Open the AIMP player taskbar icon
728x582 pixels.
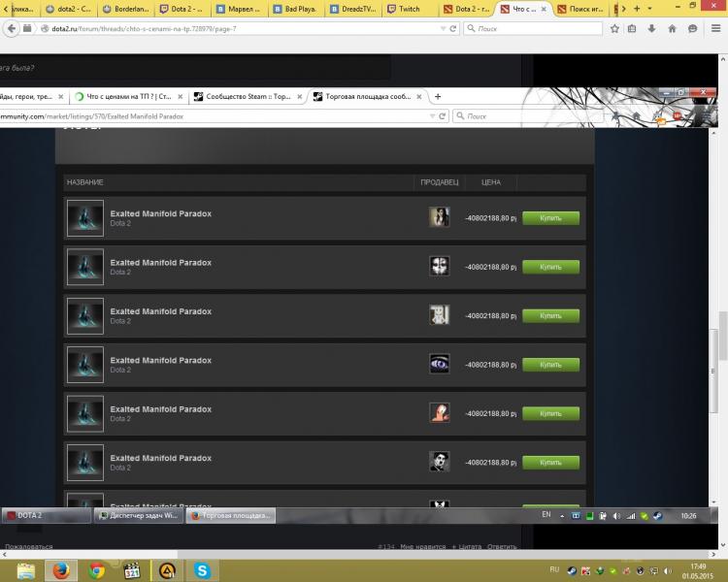[167, 570]
